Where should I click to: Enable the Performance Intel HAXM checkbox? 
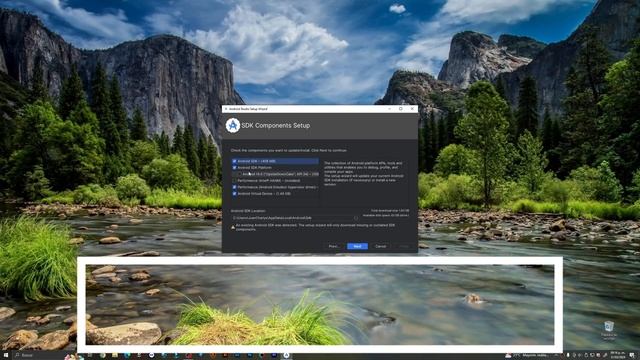tap(234, 180)
